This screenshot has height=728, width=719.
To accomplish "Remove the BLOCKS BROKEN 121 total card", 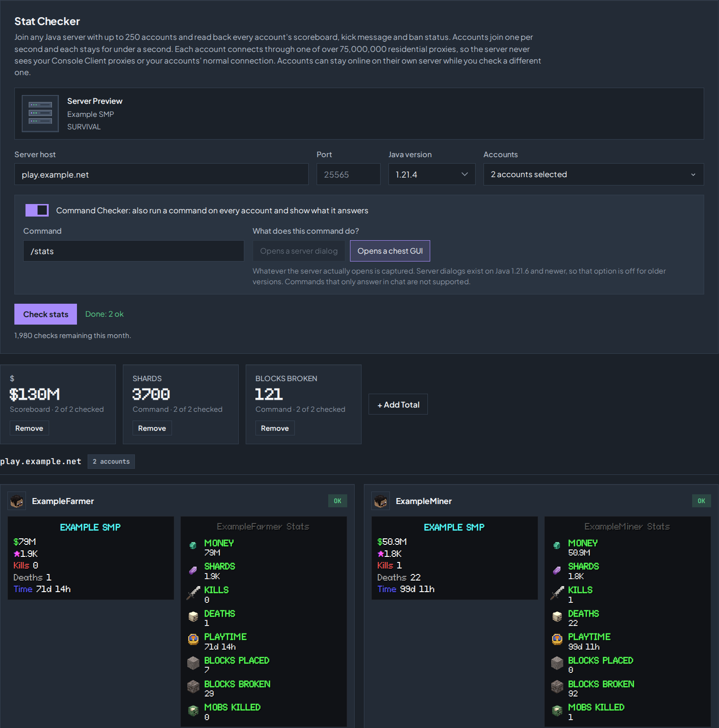I will tap(275, 428).
